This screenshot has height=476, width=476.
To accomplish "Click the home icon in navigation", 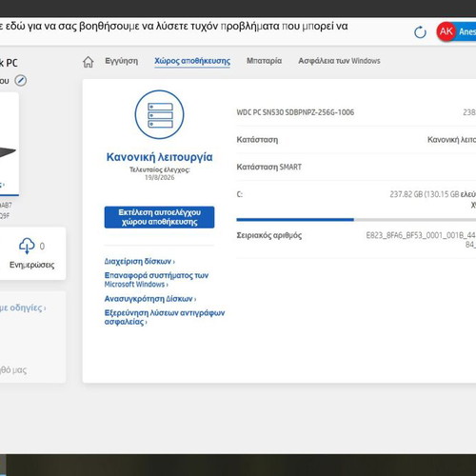I will [x=89, y=62].
